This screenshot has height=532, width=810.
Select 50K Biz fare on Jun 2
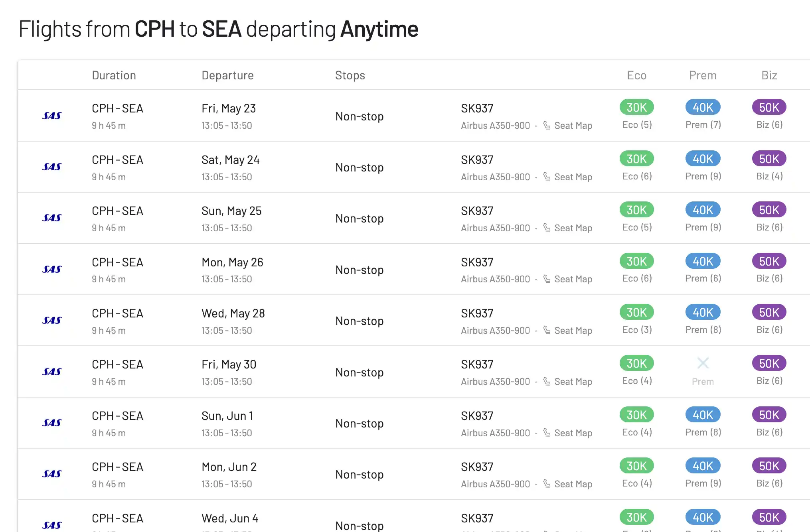click(769, 466)
